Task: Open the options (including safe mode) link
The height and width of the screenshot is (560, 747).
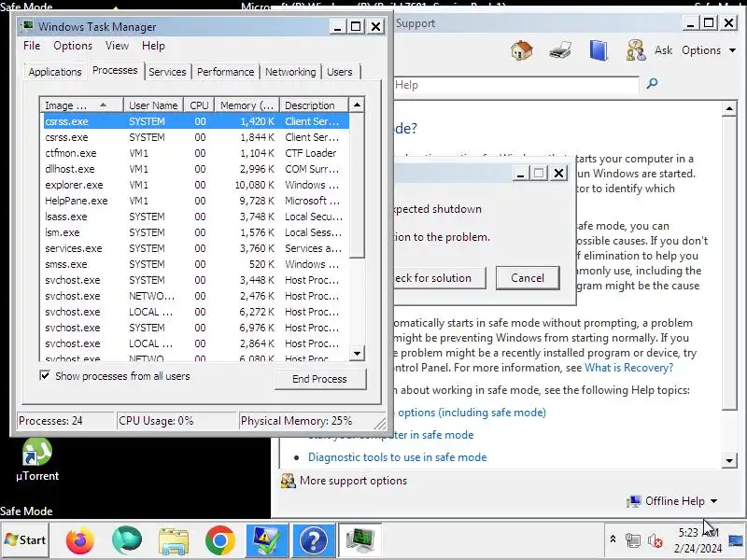Action: point(472,413)
